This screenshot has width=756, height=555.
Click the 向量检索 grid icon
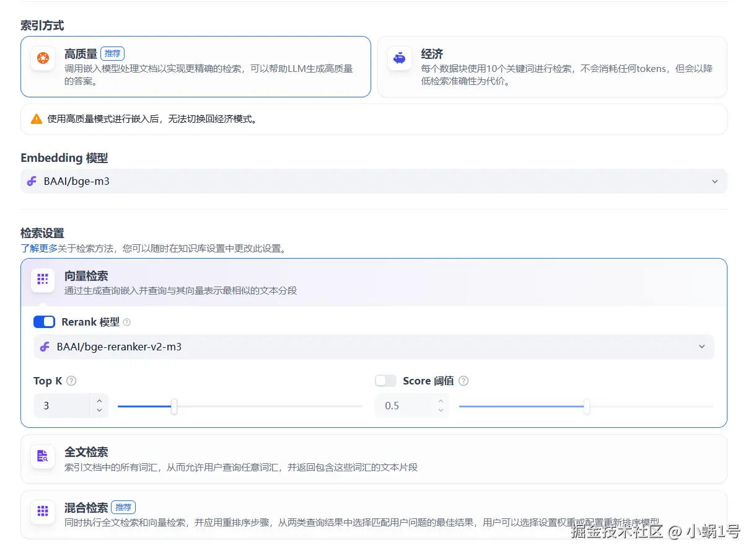pos(42,280)
